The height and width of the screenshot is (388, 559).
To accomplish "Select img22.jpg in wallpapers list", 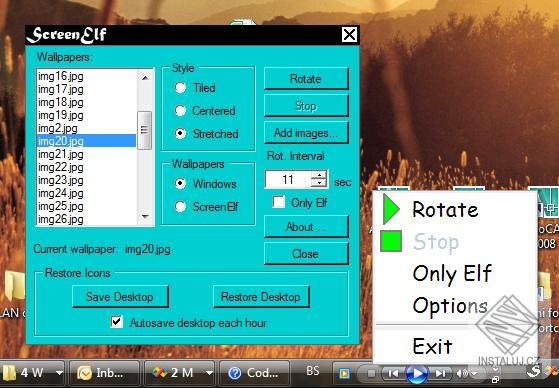I will pyautogui.click(x=86, y=167).
